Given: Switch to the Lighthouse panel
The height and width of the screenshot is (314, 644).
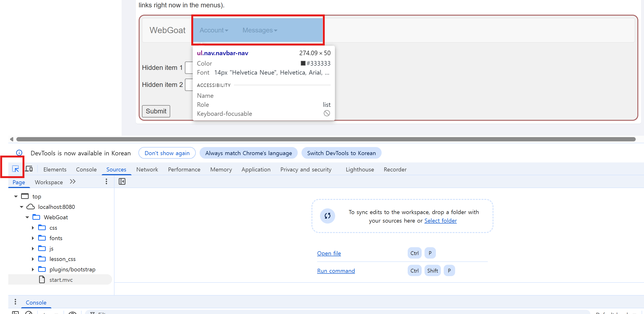Looking at the screenshot, I should pos(360,169).
